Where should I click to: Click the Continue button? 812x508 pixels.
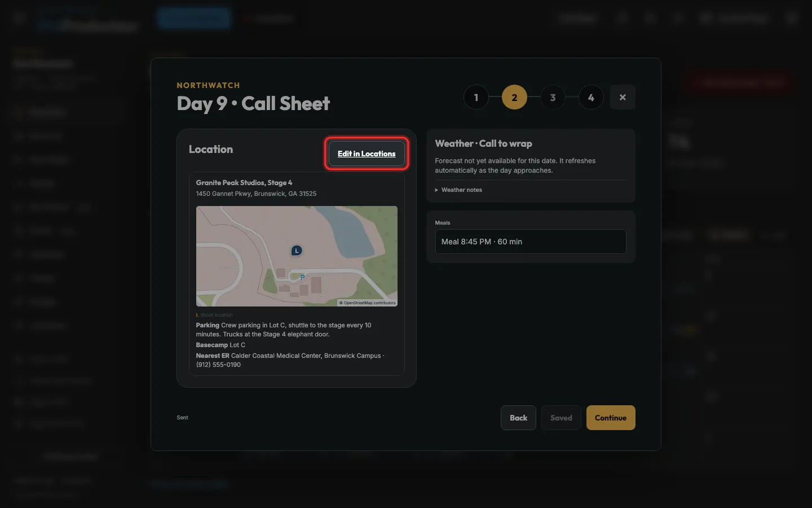coord(611,418)
